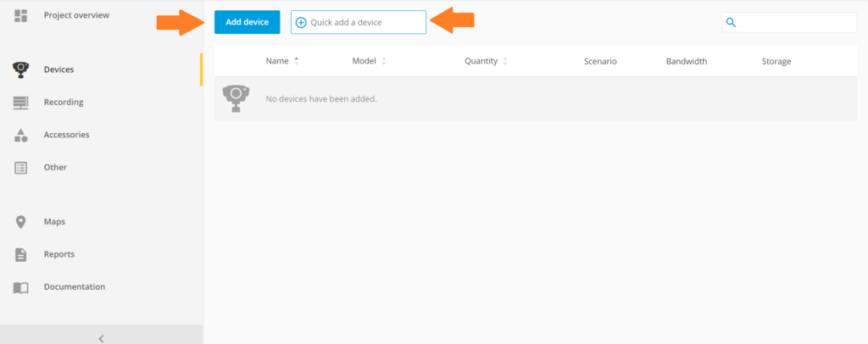Screen dimensions: 868x344
Task: Click the device search input field
Action: (x=789, y=22)
